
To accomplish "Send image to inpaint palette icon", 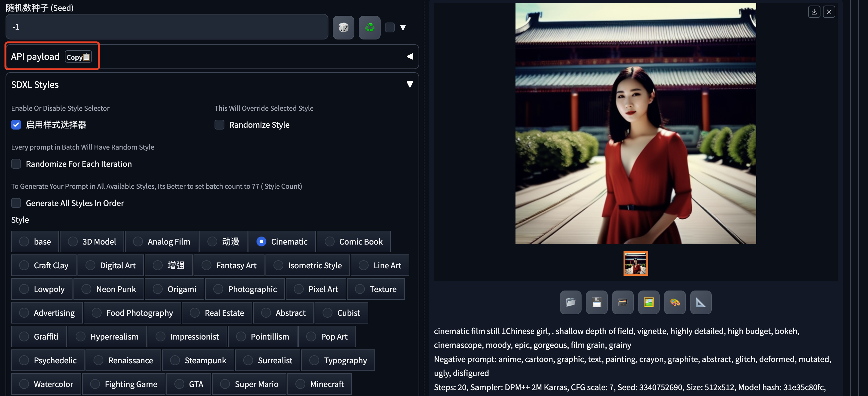I will pyautogui.click(x=674, y=302).
